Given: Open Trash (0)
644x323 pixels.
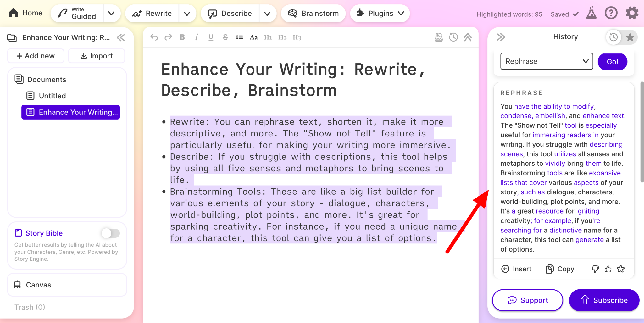Looking at the screenshot, I should (x=30, y=307).
